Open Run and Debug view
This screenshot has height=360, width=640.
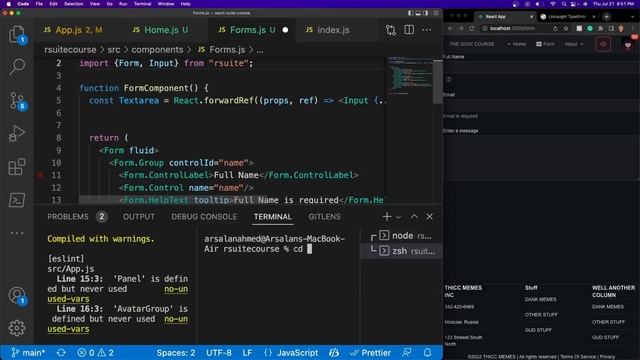click(x=17, y=133)
